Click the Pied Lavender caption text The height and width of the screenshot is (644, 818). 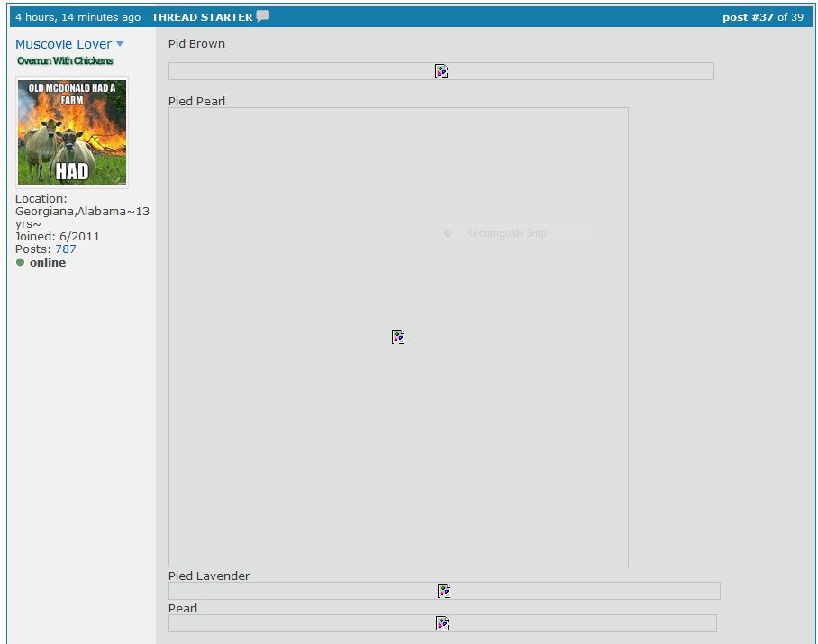(209, 576)
